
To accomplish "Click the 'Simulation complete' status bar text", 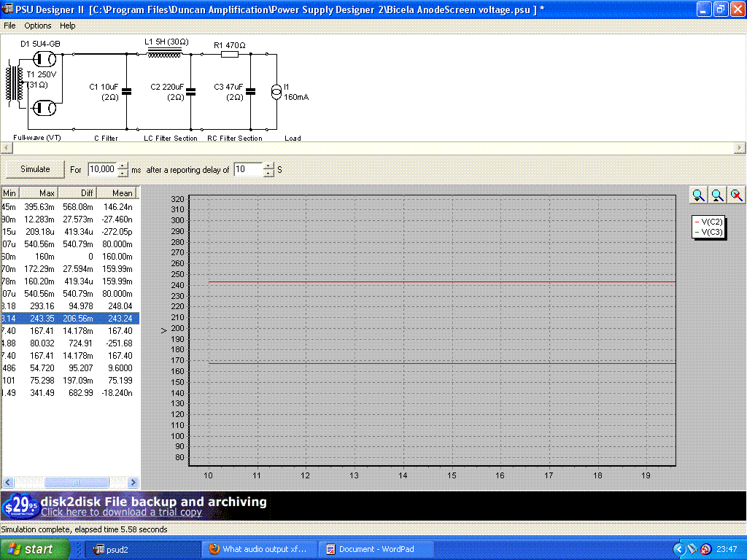I will (84, 529).
